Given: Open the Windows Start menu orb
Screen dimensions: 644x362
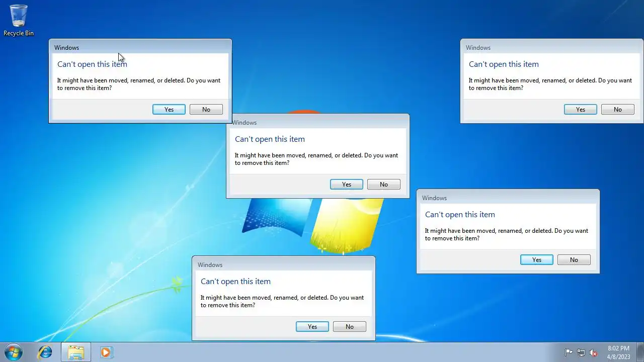Looking at the screenshot, I should click(x=13, y=352).
